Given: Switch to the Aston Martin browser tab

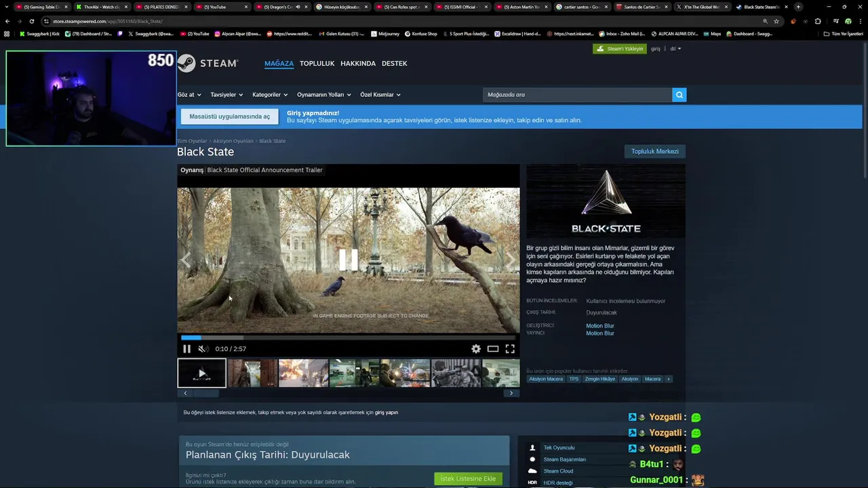Looking at the screenshot, I should click(x=521, y=7).
